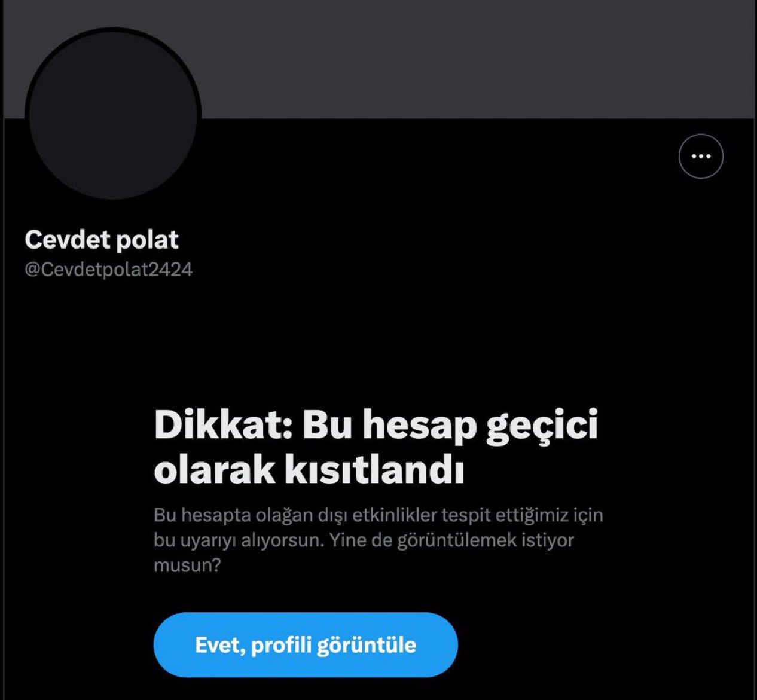Click the word 'Dikkat:' in the warning heading

point(223,425)
